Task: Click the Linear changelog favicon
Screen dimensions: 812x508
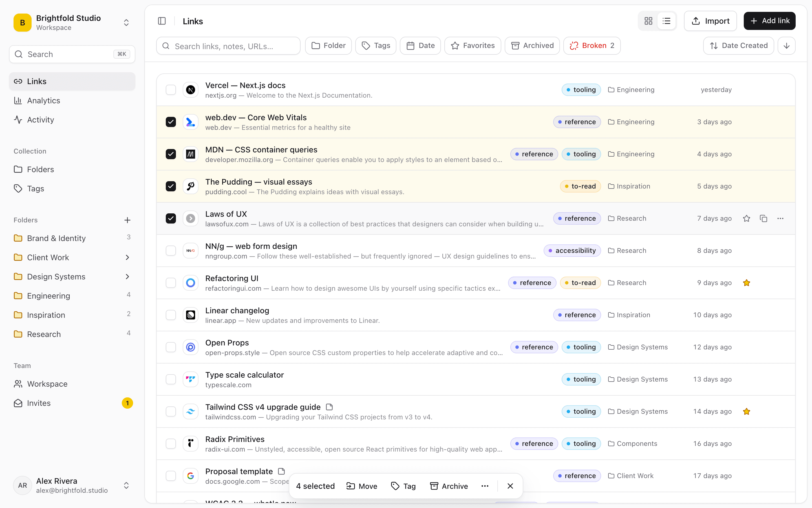Action: 191,315
